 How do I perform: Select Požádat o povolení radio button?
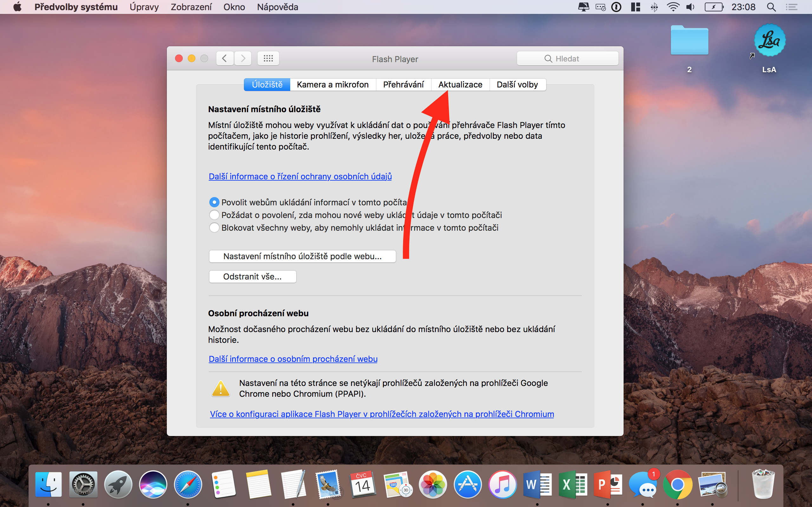tap(214, 215)
